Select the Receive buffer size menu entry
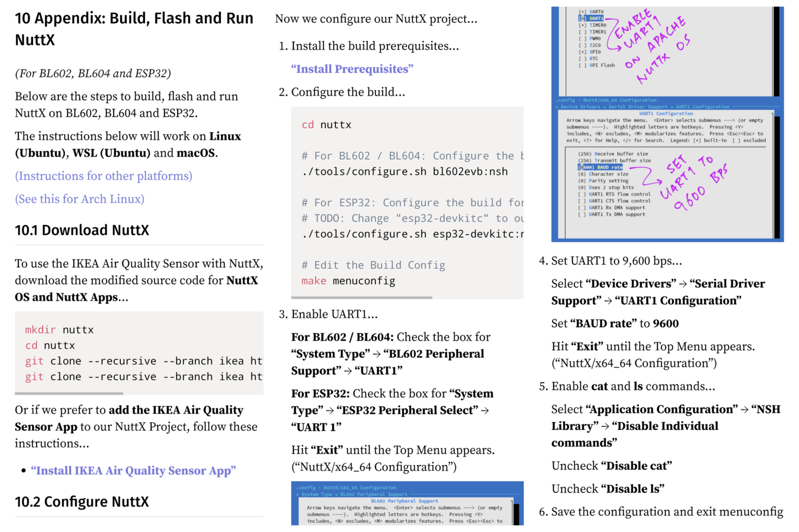Image resolution: width=799 pixels, height=532 pixels. (x=613, y=154)
